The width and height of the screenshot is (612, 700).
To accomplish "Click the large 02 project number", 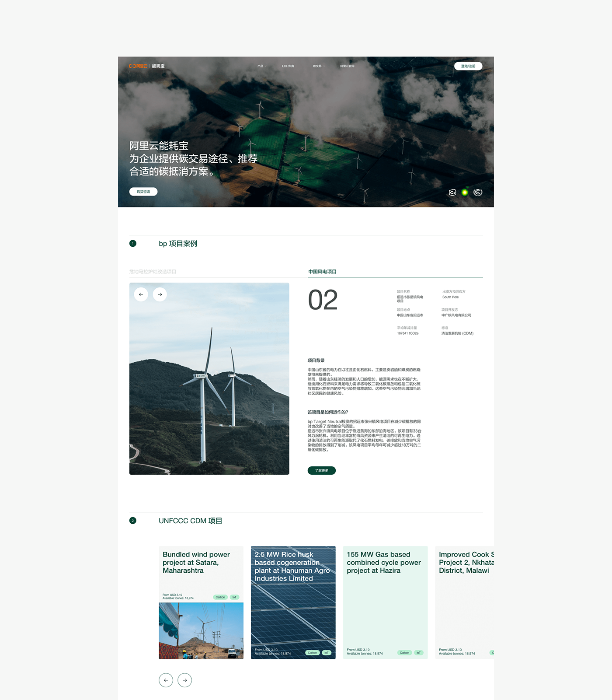I will tap(323, 300).
